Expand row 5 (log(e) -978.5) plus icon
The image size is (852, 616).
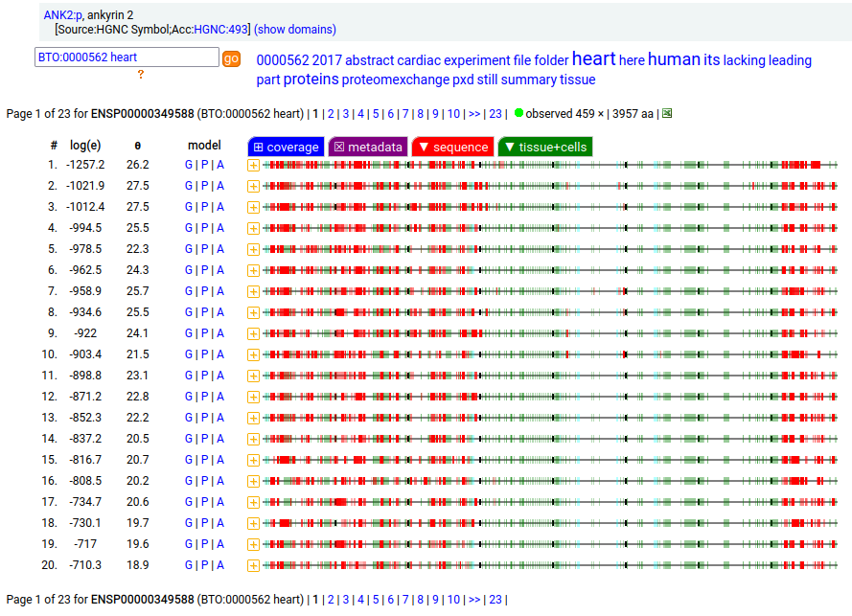pos(253,249)
